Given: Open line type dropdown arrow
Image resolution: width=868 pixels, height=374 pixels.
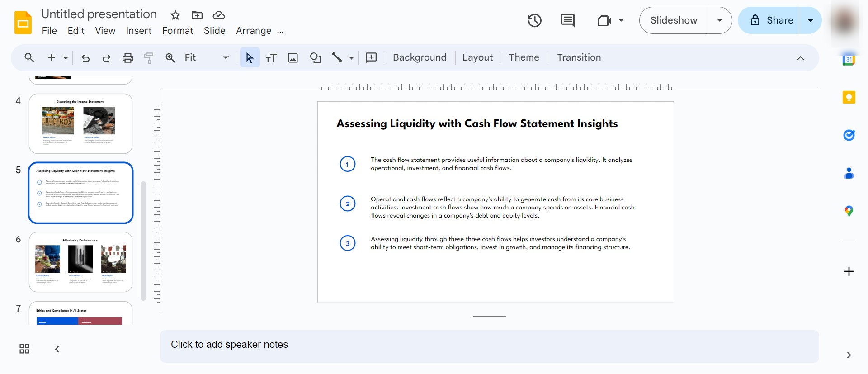Looking at the screenshot, I should [x=351, y=58].
